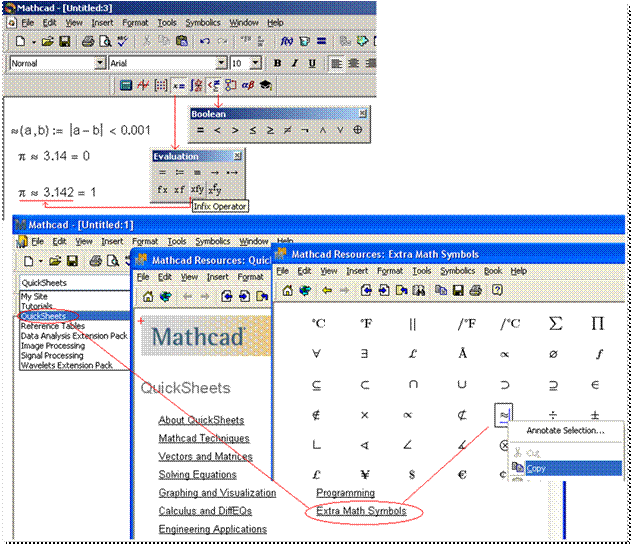Open the Graph toolbar icon
Screen dimensions: 635x548
(x=143, y=85)
